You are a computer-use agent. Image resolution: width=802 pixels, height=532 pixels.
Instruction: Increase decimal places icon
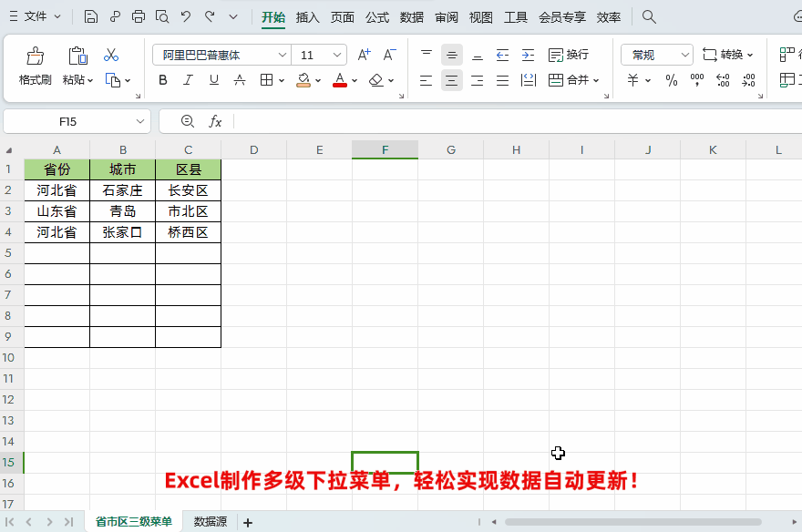click(x=723, y=80)
